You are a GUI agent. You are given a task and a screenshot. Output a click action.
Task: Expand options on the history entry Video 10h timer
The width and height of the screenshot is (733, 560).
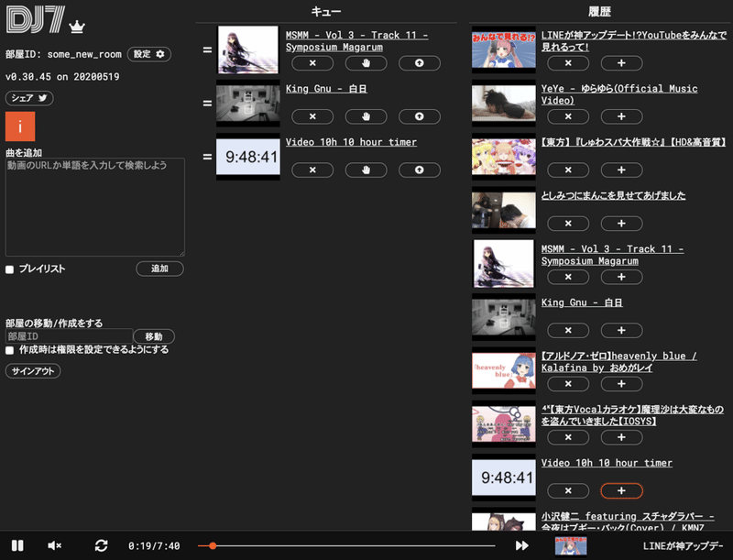coord(622,490)
